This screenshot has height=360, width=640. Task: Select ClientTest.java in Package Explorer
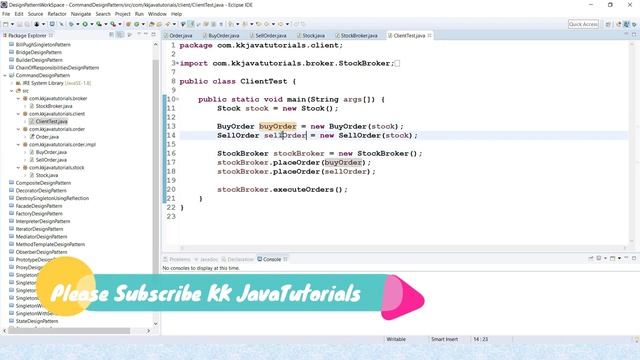pos(48,122)
